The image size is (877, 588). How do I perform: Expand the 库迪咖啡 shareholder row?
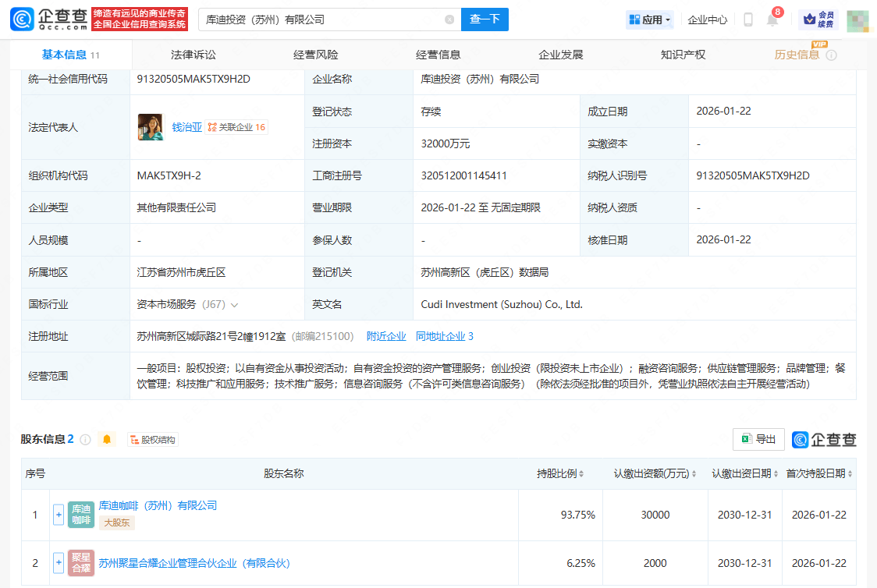pyautogui.click(x=58, y=515)
